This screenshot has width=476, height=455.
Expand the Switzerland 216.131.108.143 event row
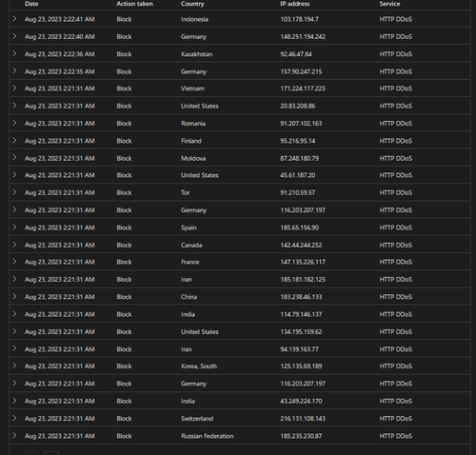pyautogui.click(x=14, y=418)
